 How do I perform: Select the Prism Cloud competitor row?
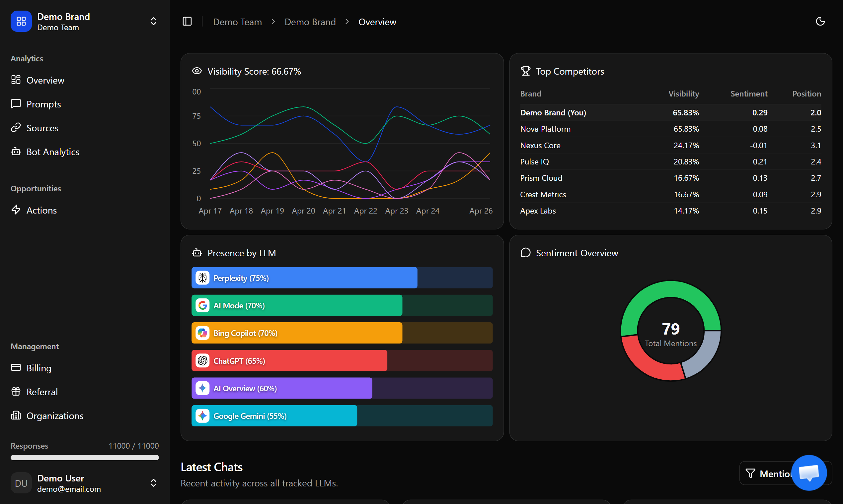(x=671, y=178)
